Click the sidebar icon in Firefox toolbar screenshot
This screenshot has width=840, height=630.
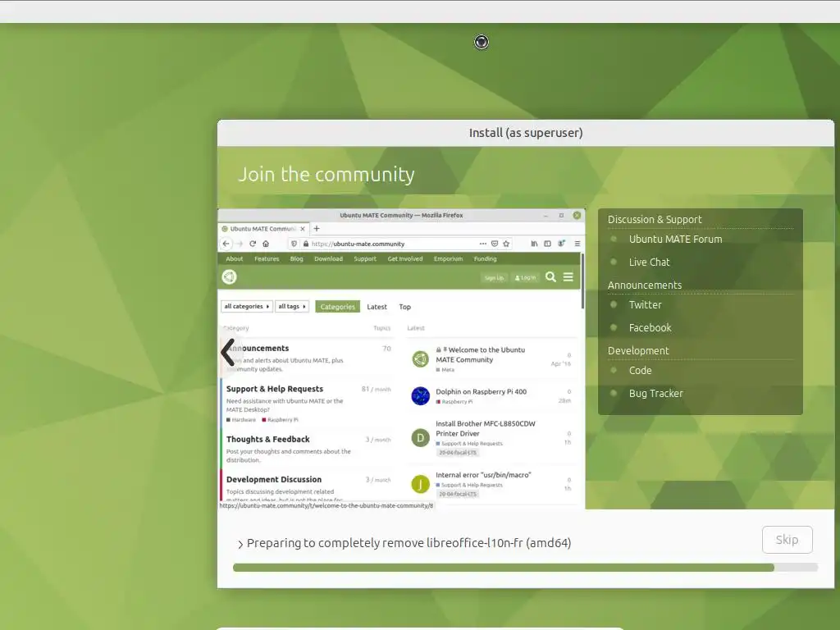click(547, 244)
